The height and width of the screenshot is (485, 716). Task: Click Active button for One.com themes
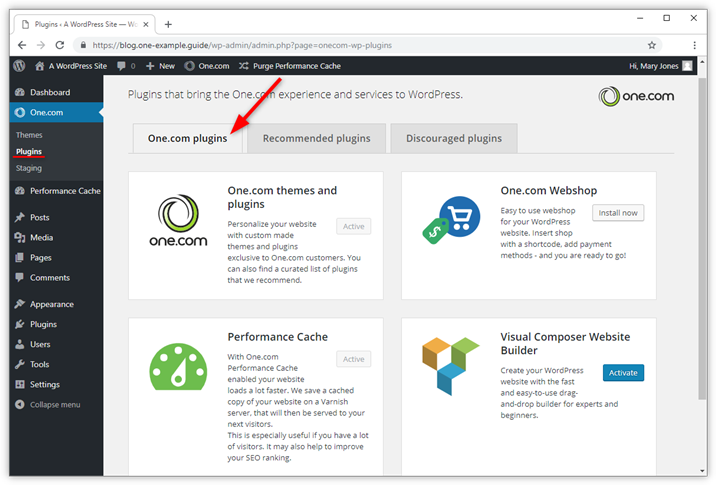353,227
